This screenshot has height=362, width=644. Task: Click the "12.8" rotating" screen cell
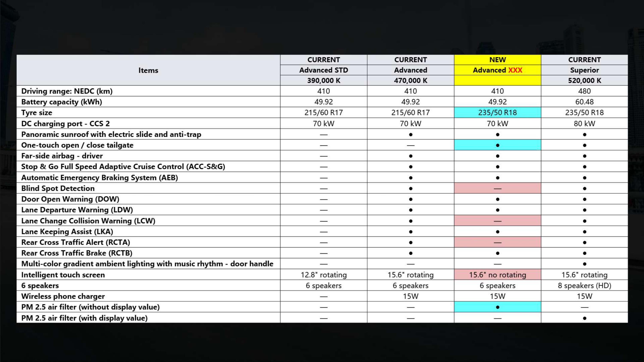(324, 275)
